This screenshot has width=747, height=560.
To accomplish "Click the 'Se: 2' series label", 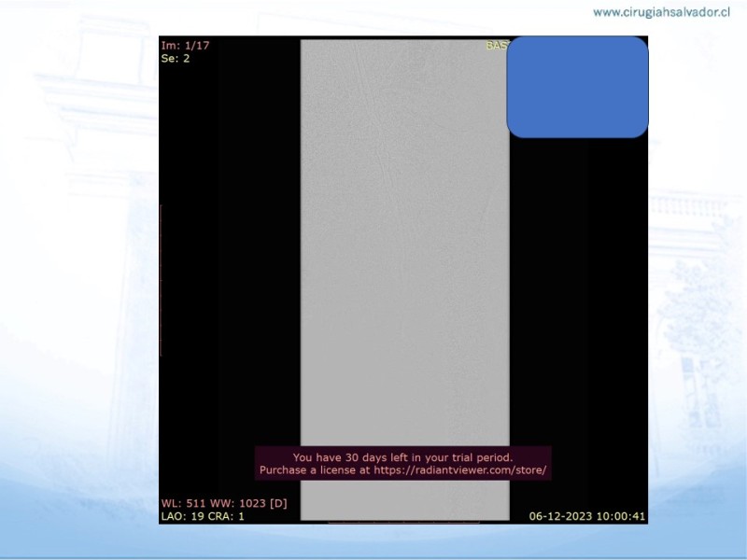I will pyautogui.click(x=176, y=59).
